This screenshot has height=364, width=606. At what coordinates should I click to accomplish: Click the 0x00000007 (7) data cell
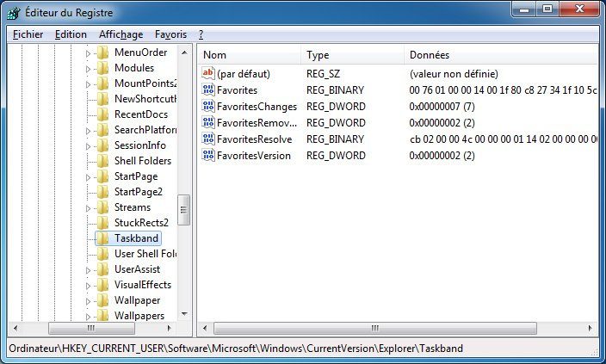(x=442, y=106)
